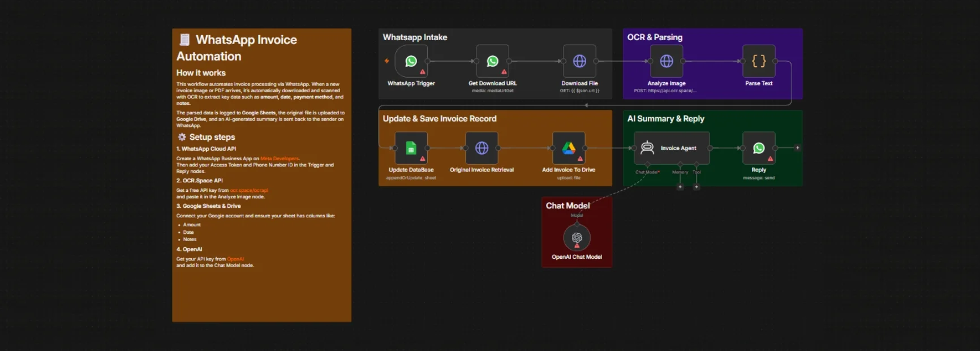Add a Memory sub-node with plus button
The width and height of the screenshot is (980, 351).
point(680,187)
